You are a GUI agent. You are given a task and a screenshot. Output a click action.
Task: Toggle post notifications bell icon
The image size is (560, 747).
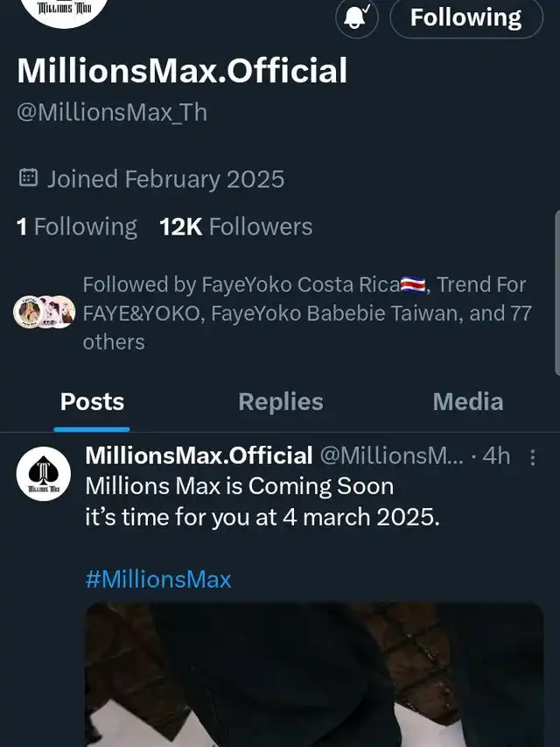(x=357, y=18)
